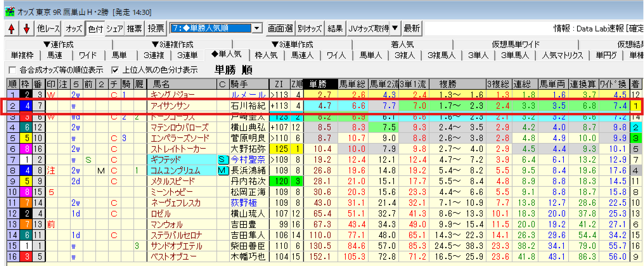Switch to the 3連単 tab
This screenshot has height=266, width=644.
point(187,55)
